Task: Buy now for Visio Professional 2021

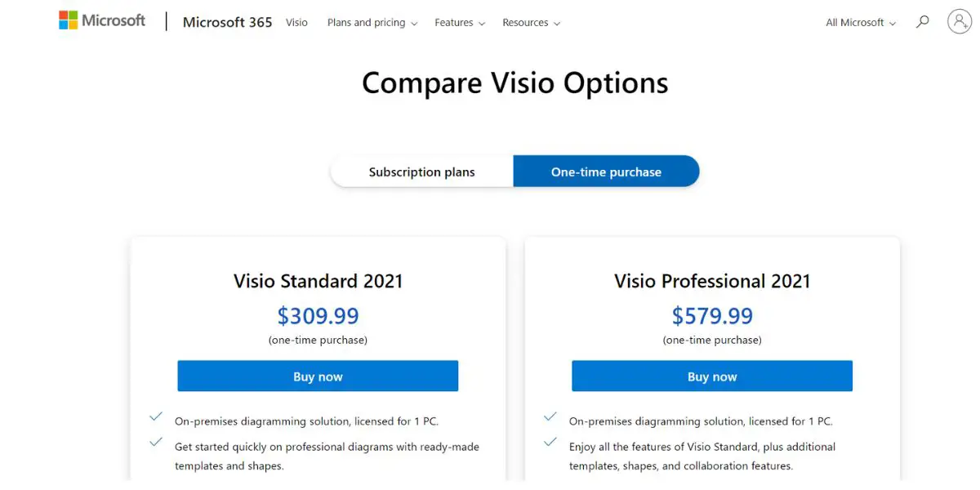Action: tap(712, 376)
